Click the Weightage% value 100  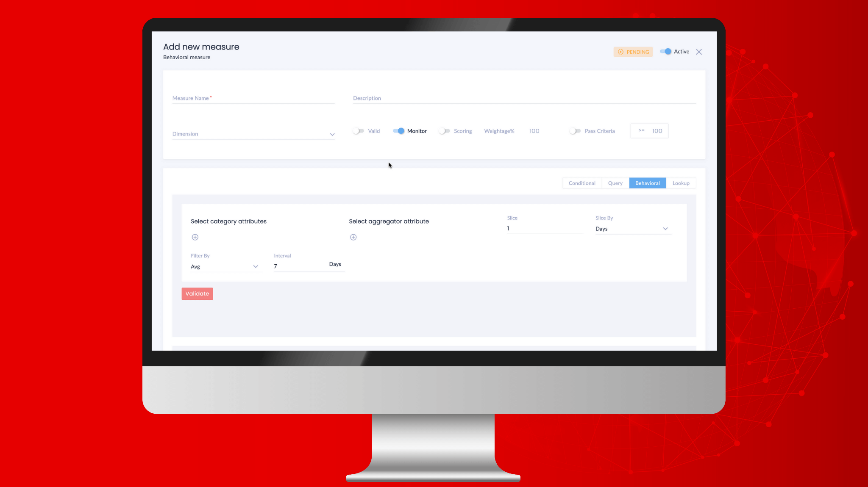[535, 131]
